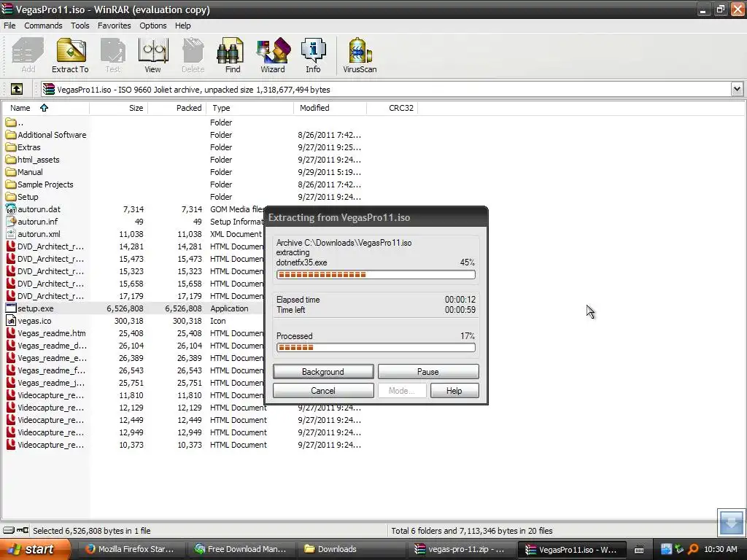Sort by Size column header
The width and height of the screenshot is (747, 560).
coord(119,108)
